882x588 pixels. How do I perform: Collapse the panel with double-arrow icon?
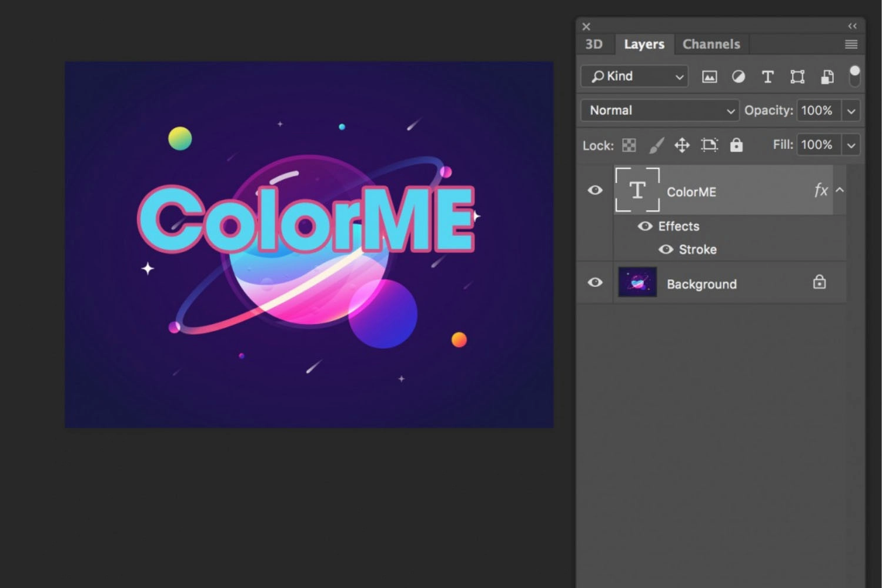click(852, 26)
